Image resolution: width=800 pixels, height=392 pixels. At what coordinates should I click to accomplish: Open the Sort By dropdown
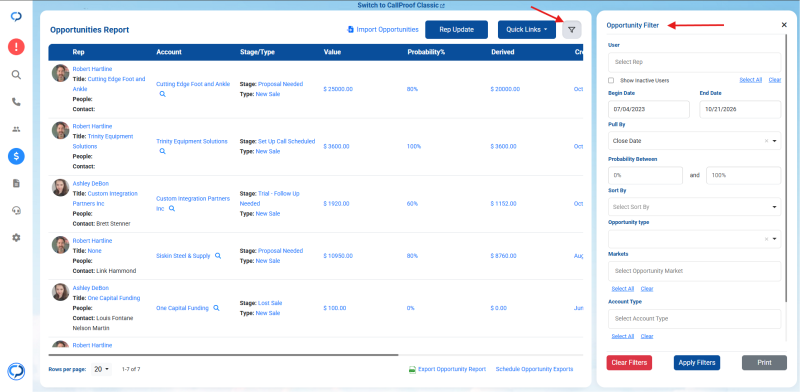pyautogui.click(x=694, y=207)
